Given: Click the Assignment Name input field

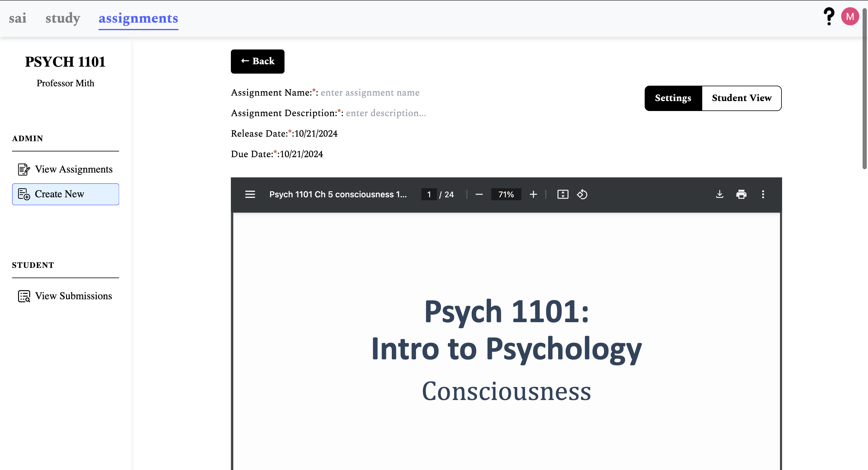Looking at the screenshot, I should click(370, 93).
